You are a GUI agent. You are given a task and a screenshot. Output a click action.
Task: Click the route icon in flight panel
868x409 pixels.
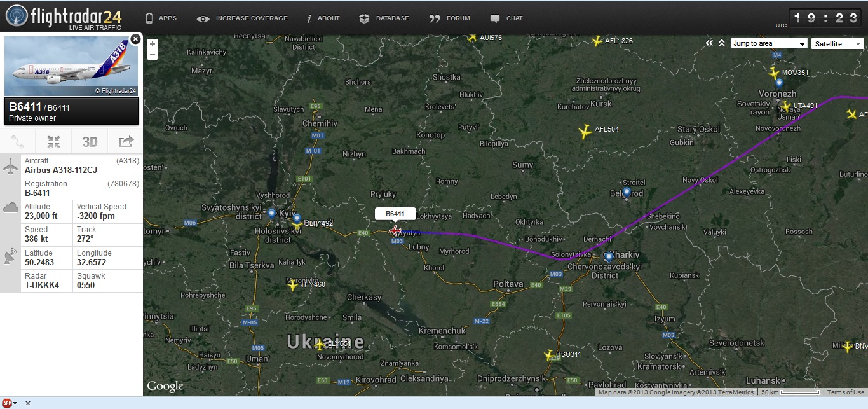pyautogui.click(x=18, y=141)
